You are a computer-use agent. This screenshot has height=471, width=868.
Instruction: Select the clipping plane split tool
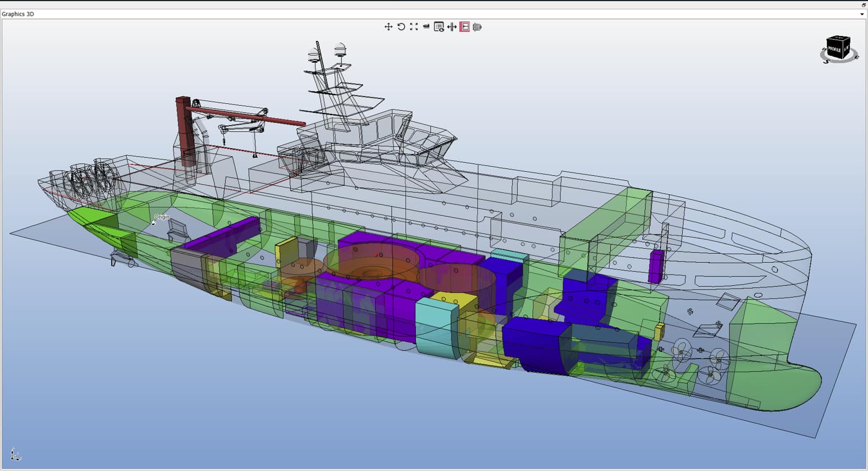[x=452, y=26]
